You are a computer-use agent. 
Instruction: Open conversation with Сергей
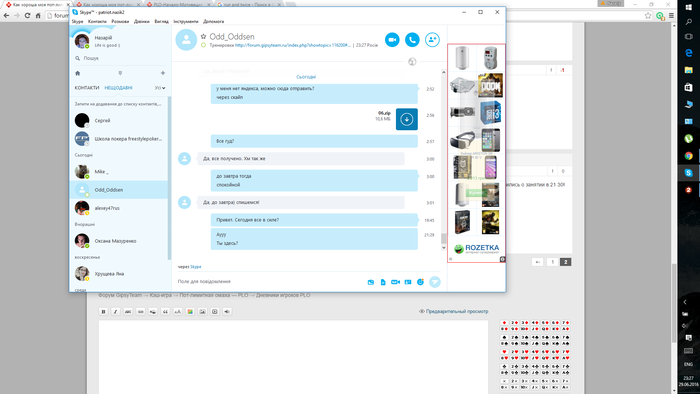(x=119, y=120)
